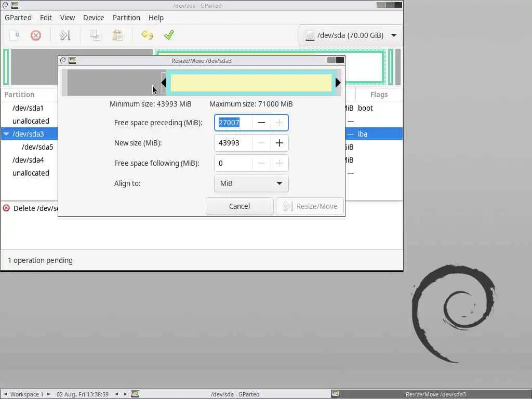Screen dimensions: 532x399
Task: Click the yellow partition bar in the dialog
Action: pos(251,83)
